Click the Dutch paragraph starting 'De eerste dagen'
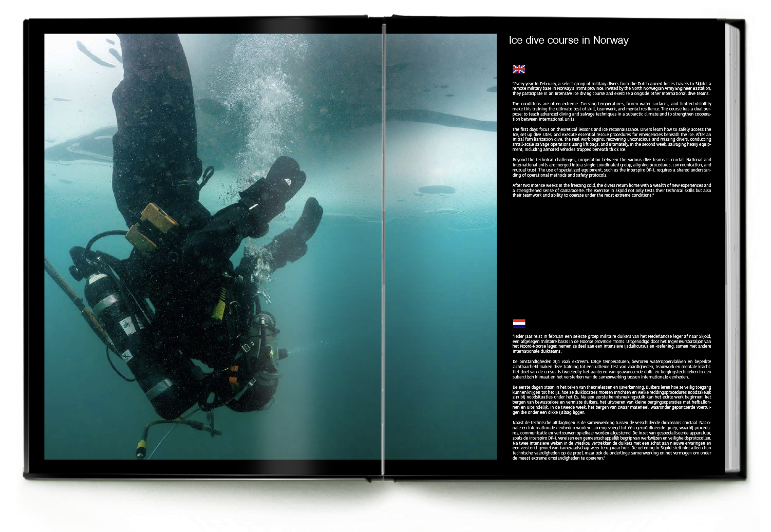The image size is (771, 532). pyautogui.click(x=611, y=400)
